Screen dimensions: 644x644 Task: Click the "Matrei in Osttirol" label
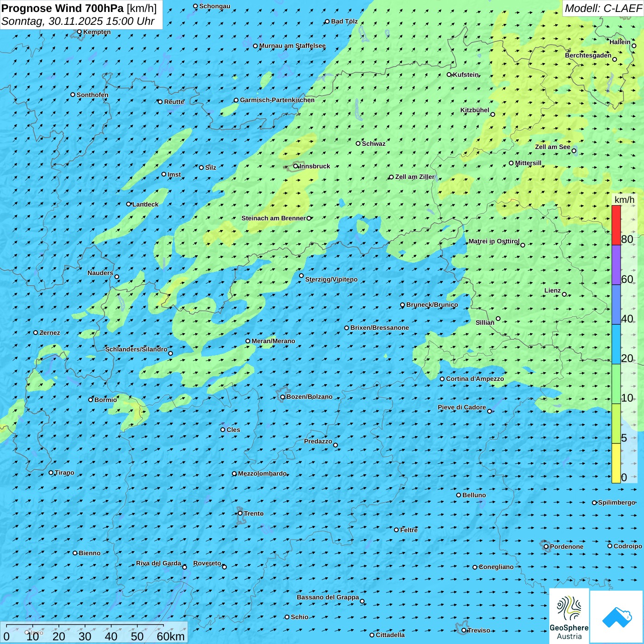(x=494, y=241)
